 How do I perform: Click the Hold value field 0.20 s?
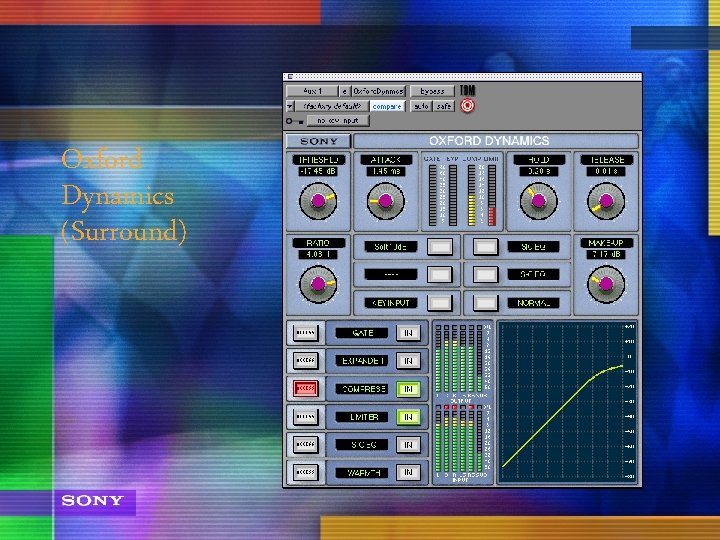pyautogui.click(x=539, y=171)
